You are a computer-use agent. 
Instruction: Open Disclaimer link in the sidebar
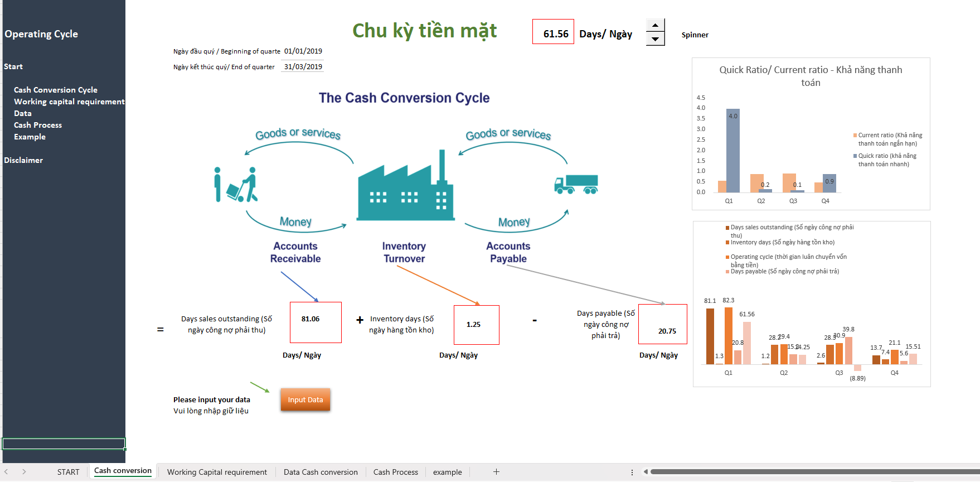(23, 160)
